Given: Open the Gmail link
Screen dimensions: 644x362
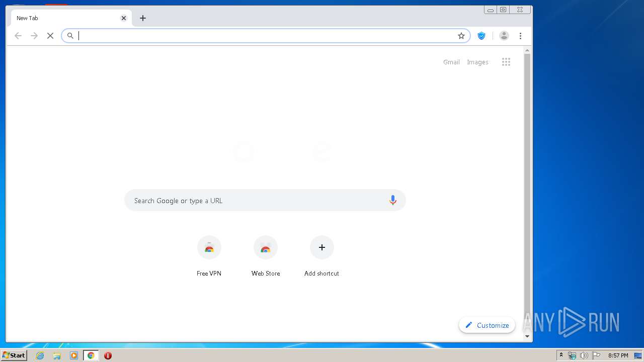Looking at the screenshot, I should tap(451, 62).
